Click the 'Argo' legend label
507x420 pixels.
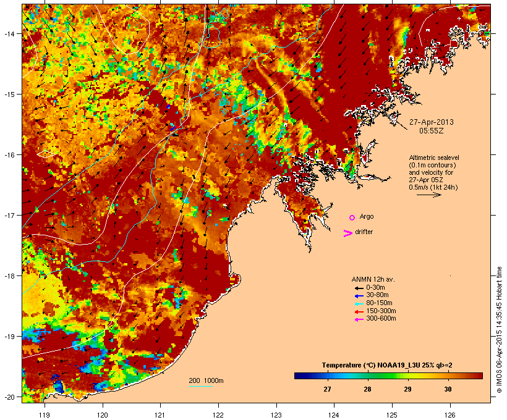[367, 216]
